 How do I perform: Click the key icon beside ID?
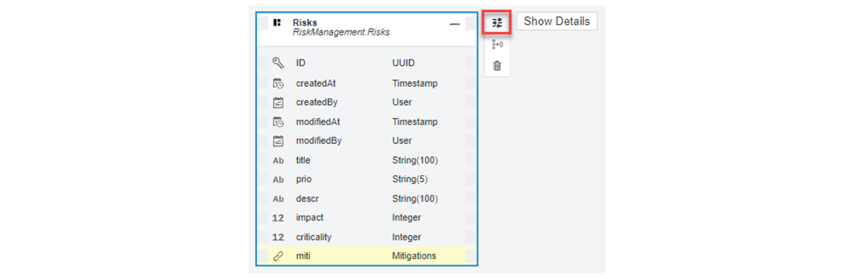[278, 63]
